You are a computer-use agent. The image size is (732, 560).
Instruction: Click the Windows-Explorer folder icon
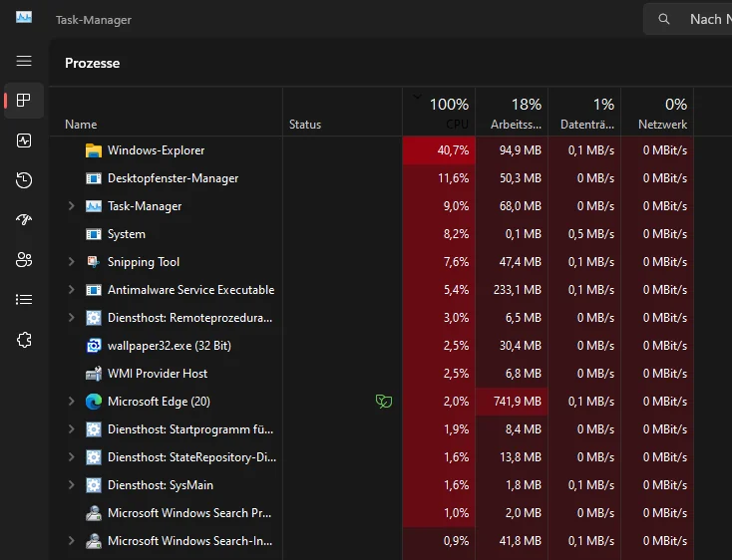click(x=94, y=150)
